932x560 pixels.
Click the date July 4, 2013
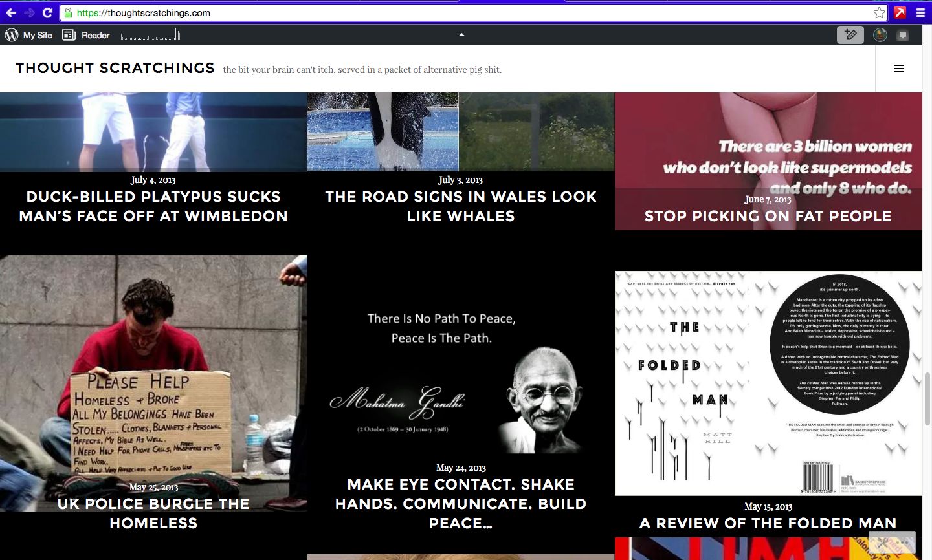coord(153,180)
